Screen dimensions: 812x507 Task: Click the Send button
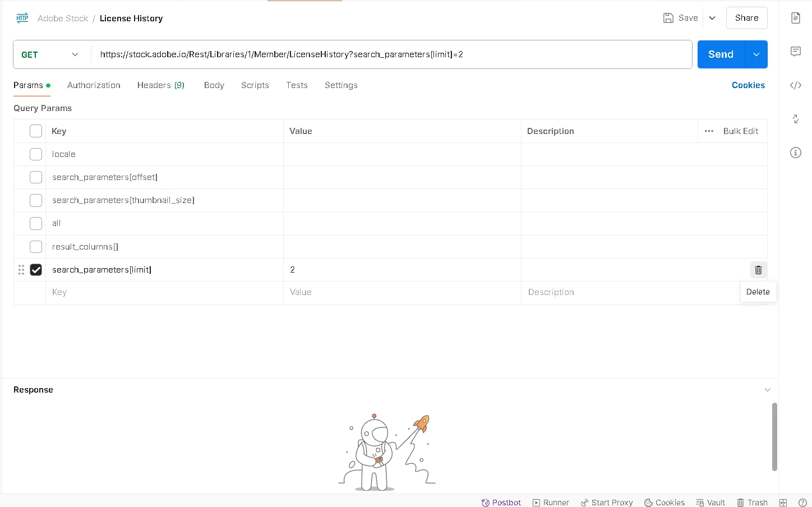click(721, 54)
